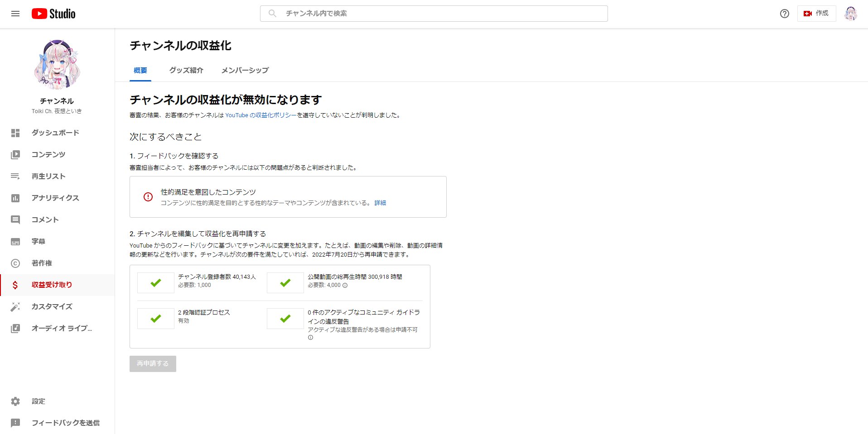Click the コメント comments icon
This screenshot has width=868, height=434.
(15, 220)
